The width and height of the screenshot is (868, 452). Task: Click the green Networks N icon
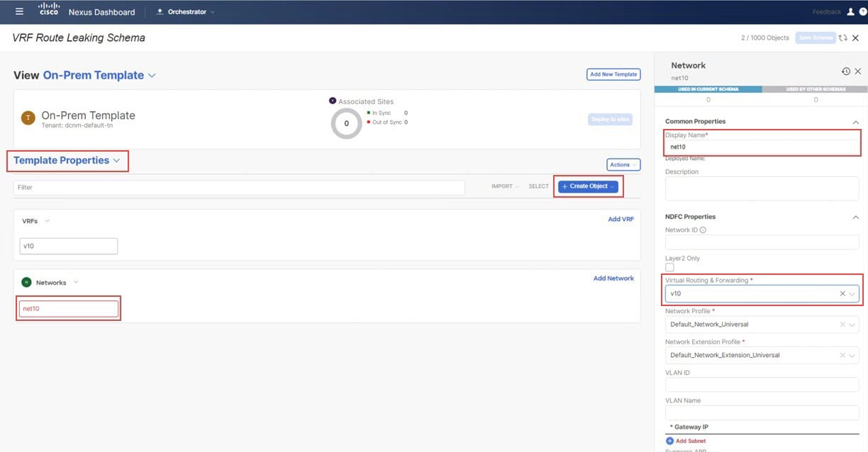click(x=26, y=282)
